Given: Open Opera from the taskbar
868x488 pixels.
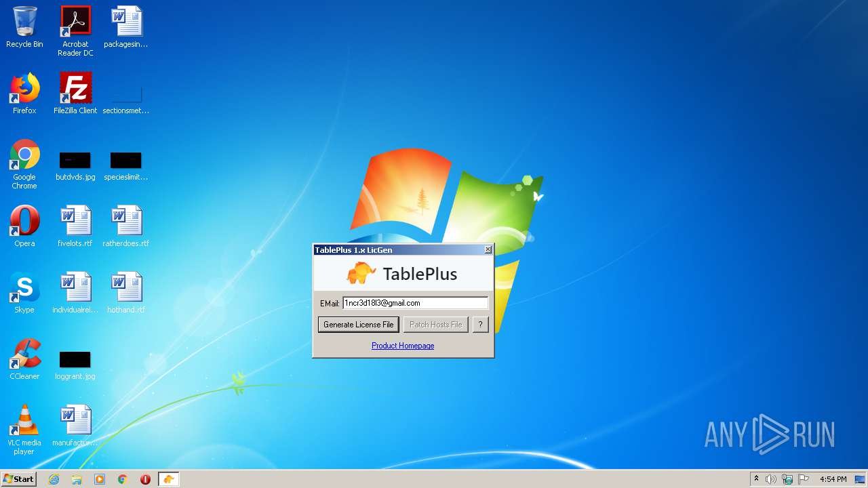Looking at the screenshot, I should (145, 479).
